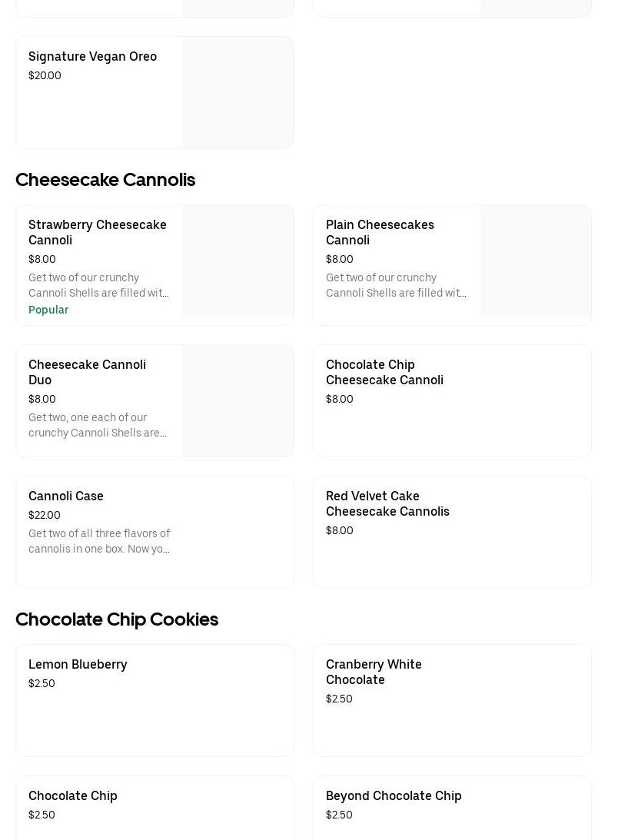Image resolution: width=618 pixels, height=840 pixels.
Task: Select the Lemon Blueberry cookie
Action: [78, 665]
